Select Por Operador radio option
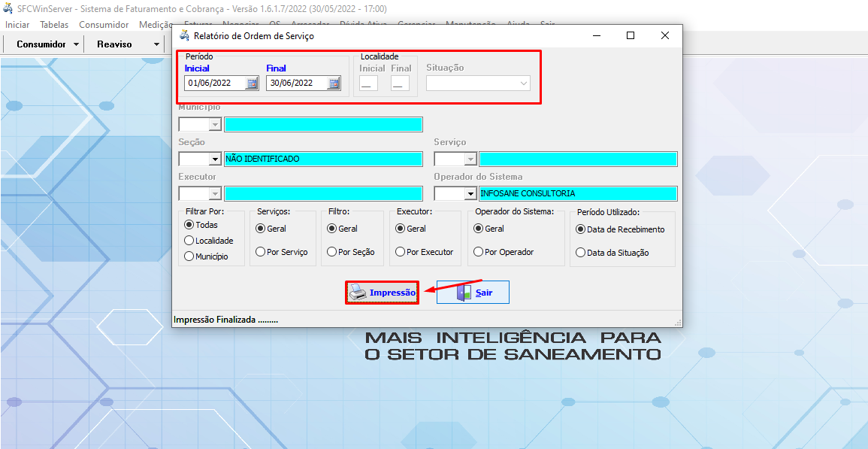Image resolution: width=868 pixels, height=449 pixels. pos(479,252)
